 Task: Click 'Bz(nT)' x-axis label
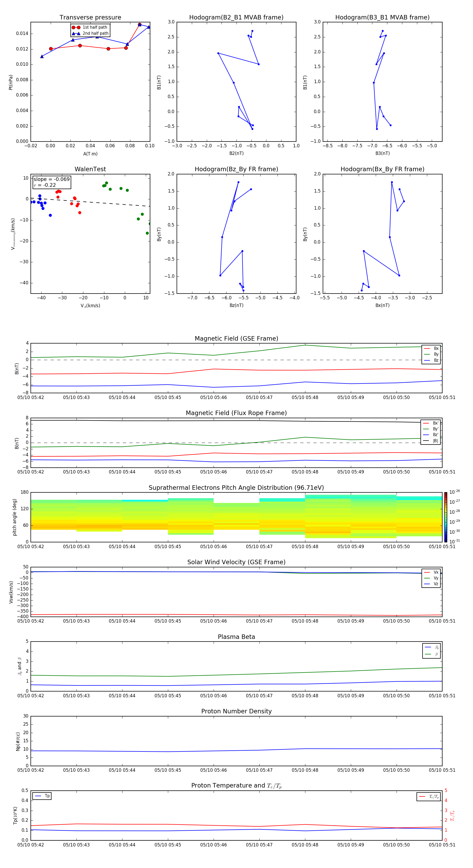pyautogui.click(x=236, y=305)
